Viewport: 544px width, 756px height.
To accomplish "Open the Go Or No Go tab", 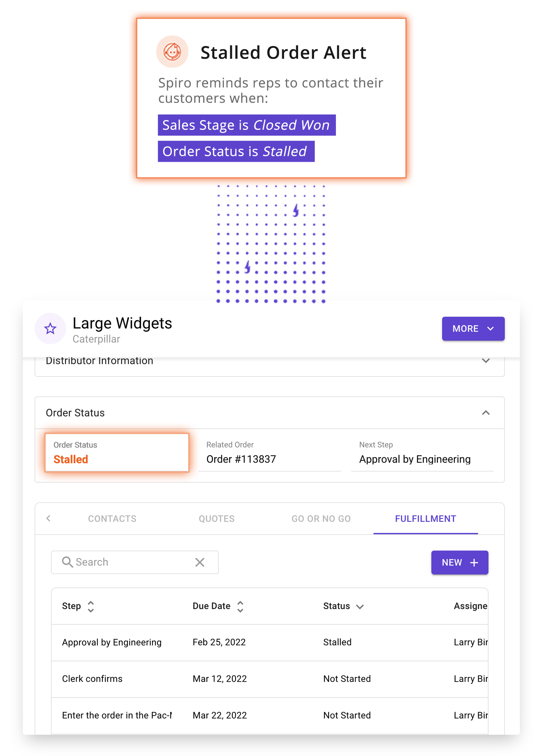I will point(321,519).
